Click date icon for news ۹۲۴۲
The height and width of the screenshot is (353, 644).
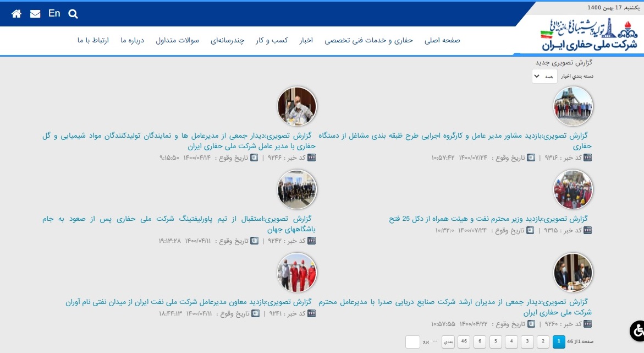pyautogui.click(x=255, y=241)
